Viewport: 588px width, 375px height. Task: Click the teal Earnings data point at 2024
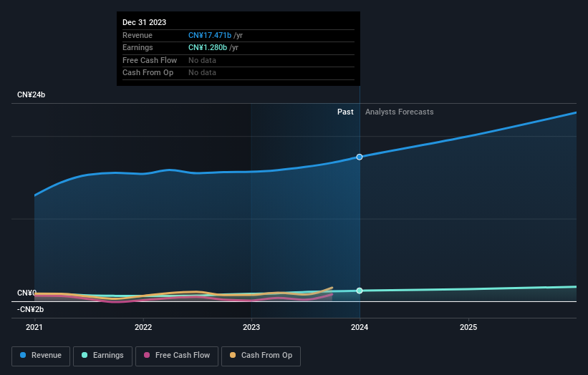click(360, 291)
